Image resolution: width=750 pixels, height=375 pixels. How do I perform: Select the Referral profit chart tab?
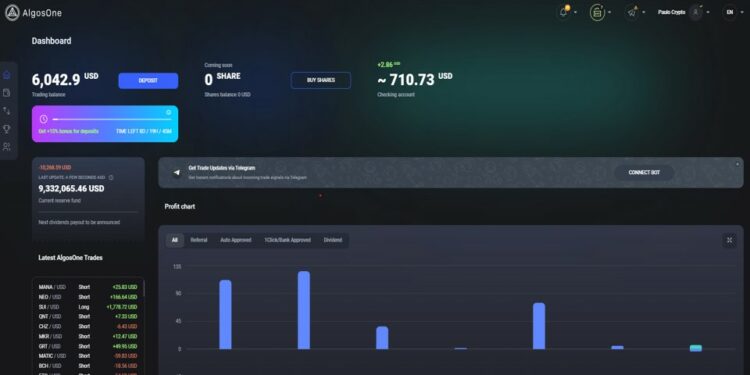(199, 240)
